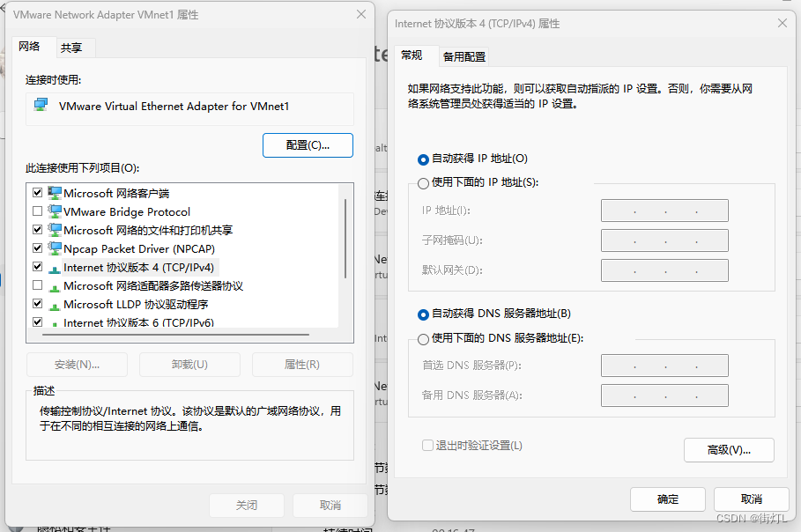Click the Microsoft 网络的文件和打印机共享 icon
The image size is (801, 532).
tap(55, 230)
